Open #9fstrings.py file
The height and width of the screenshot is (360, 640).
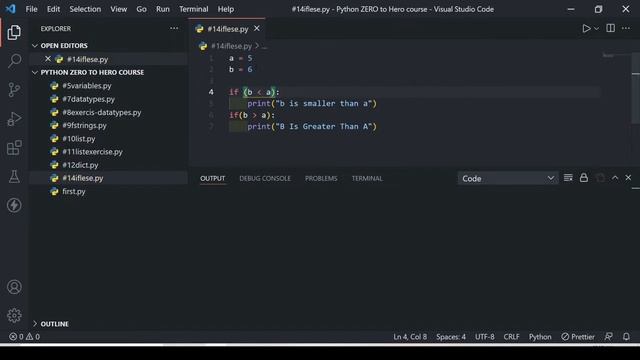coord(84,125)
